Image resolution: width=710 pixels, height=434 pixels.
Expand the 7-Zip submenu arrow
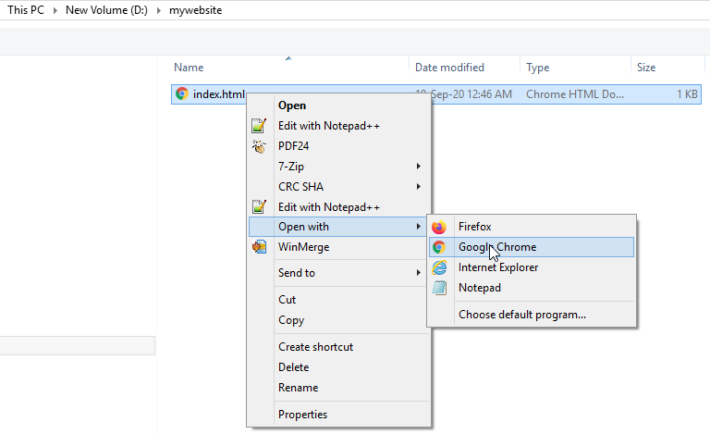coord(418,166)
